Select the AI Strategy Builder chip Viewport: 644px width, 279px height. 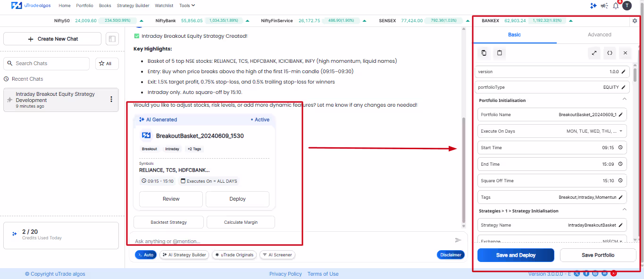184,255
